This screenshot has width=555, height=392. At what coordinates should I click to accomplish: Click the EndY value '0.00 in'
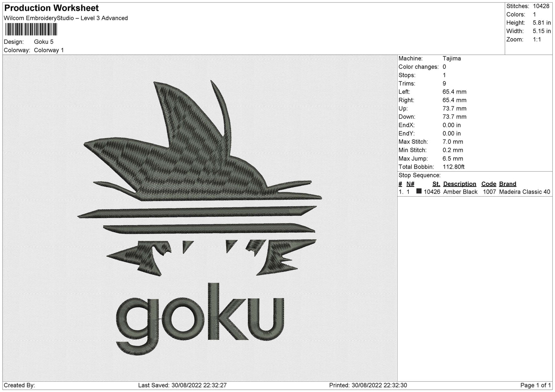pyautogui.click(x=452, y=134)
